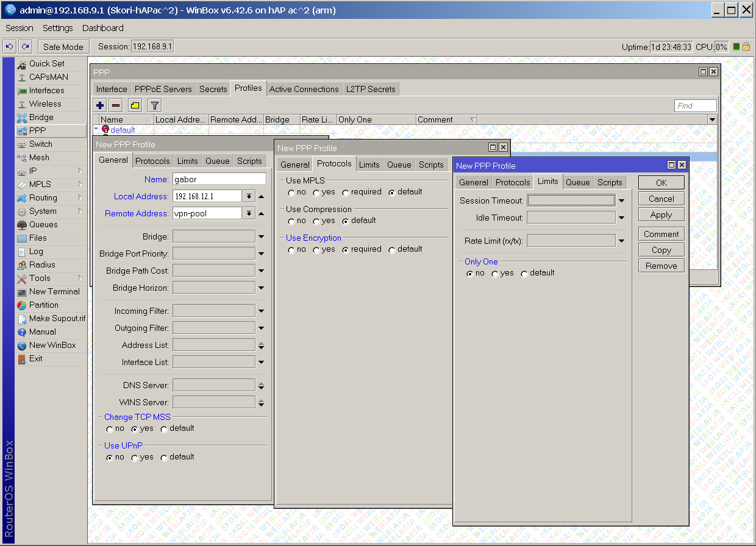Click the Name input field

[219, 179]
